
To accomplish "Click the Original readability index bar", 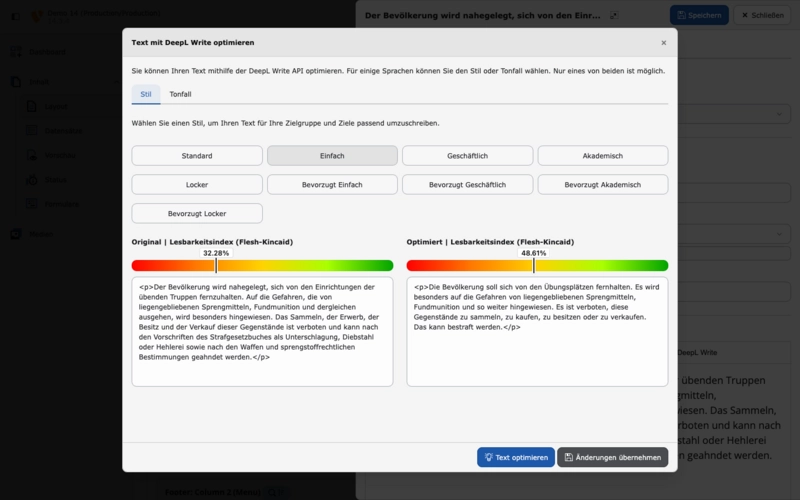I will click(x=262, y=265).
